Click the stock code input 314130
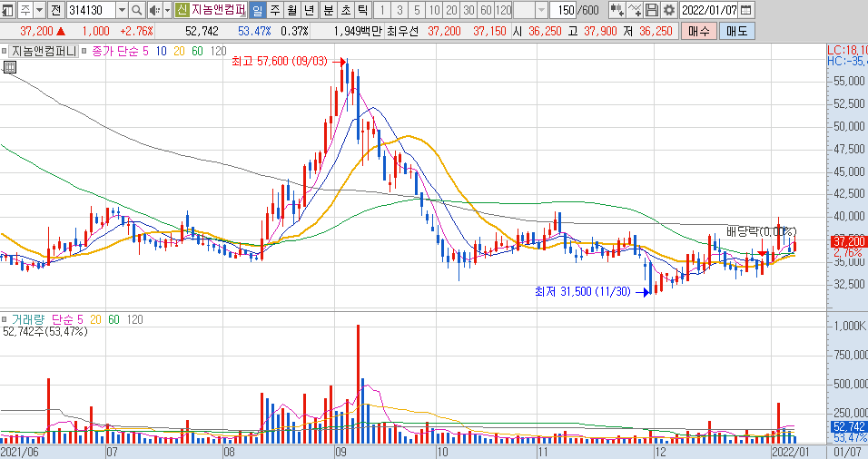Image resolution: width=868 pixels, height=459 pixels. point(92,9)
